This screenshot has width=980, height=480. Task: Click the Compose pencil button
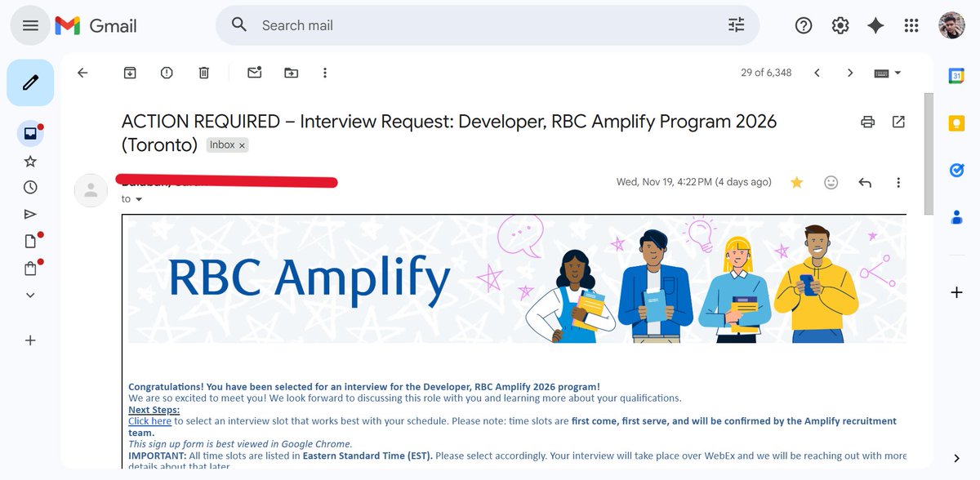30,82
